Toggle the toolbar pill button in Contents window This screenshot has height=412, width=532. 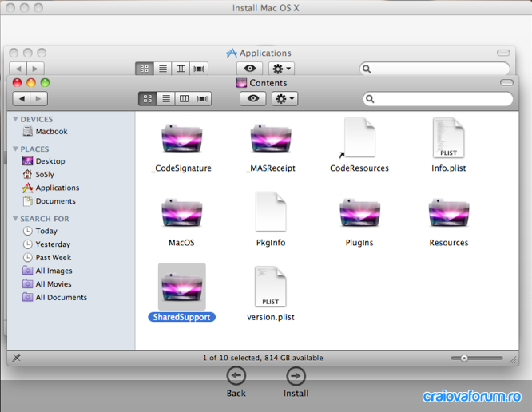pyautogui.click(x=506, y=83)
